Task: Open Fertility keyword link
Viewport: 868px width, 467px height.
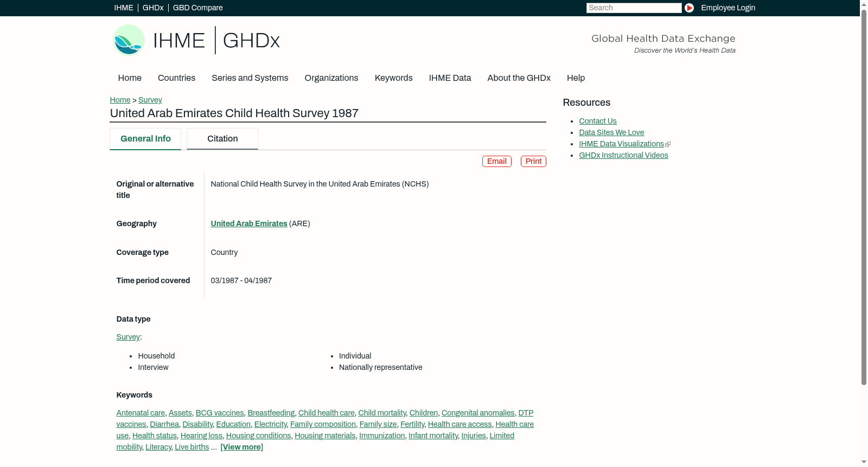Action: coord(412,424)
